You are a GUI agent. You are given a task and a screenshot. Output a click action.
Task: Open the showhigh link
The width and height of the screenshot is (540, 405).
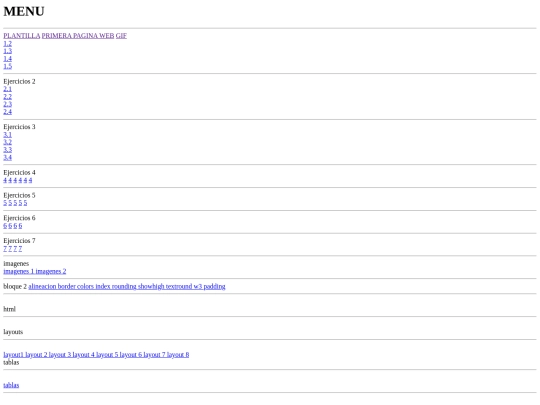[x=151, y=287]
